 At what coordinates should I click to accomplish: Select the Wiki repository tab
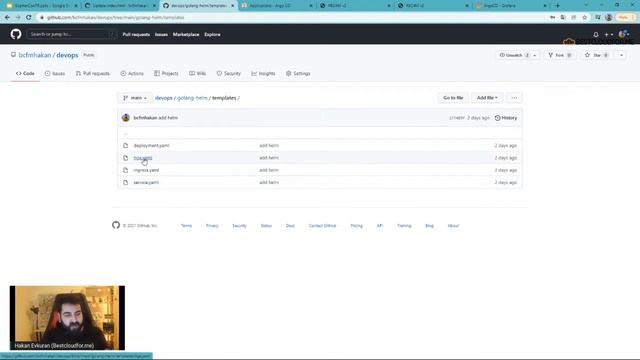[198, 73]
